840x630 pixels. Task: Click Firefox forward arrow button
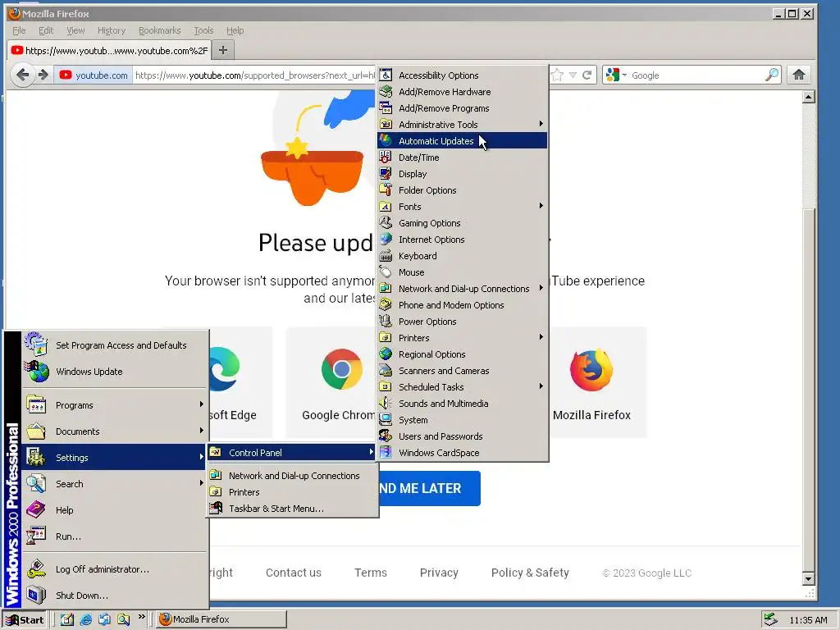[x=43, y=75]
